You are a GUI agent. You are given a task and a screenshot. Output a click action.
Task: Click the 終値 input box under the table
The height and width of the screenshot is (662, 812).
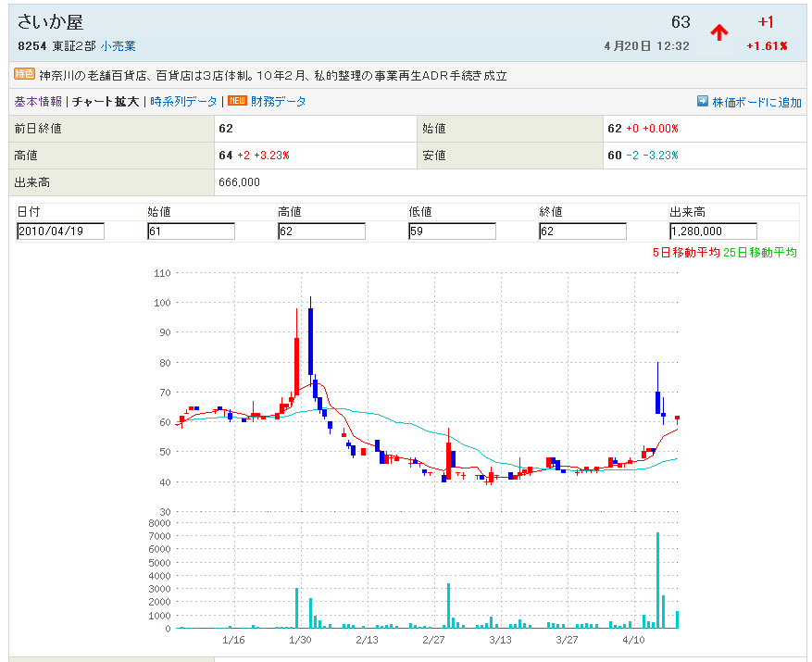pos(582,231)
